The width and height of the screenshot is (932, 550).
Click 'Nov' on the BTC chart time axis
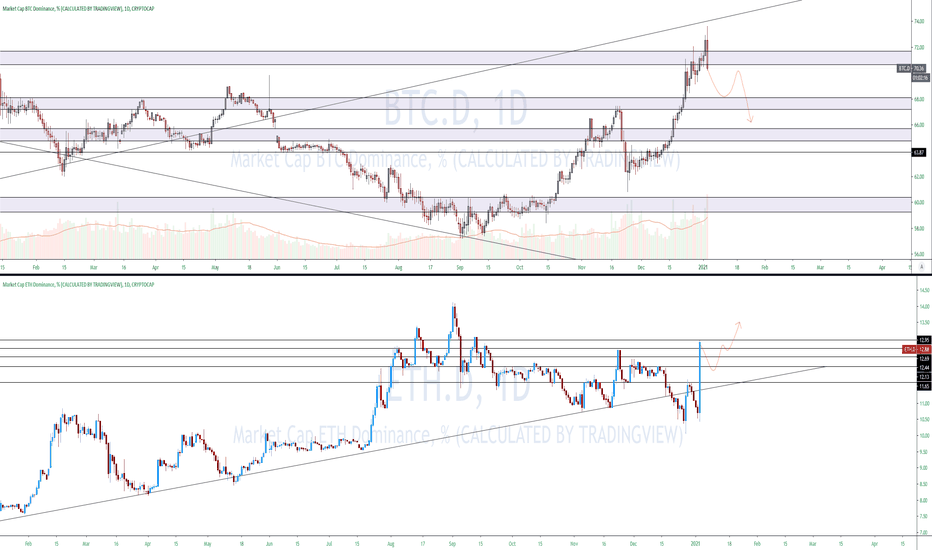[581, 268]
